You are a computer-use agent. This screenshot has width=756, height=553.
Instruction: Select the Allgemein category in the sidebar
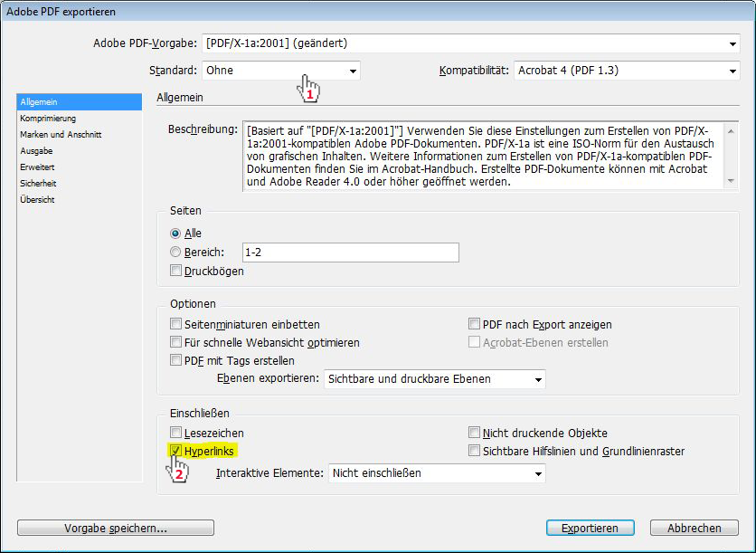click(79, 101)
